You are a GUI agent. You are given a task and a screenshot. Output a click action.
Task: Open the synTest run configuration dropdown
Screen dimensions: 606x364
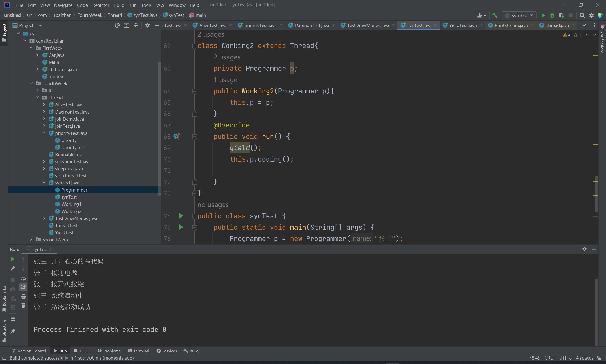[x=519, y=15]
